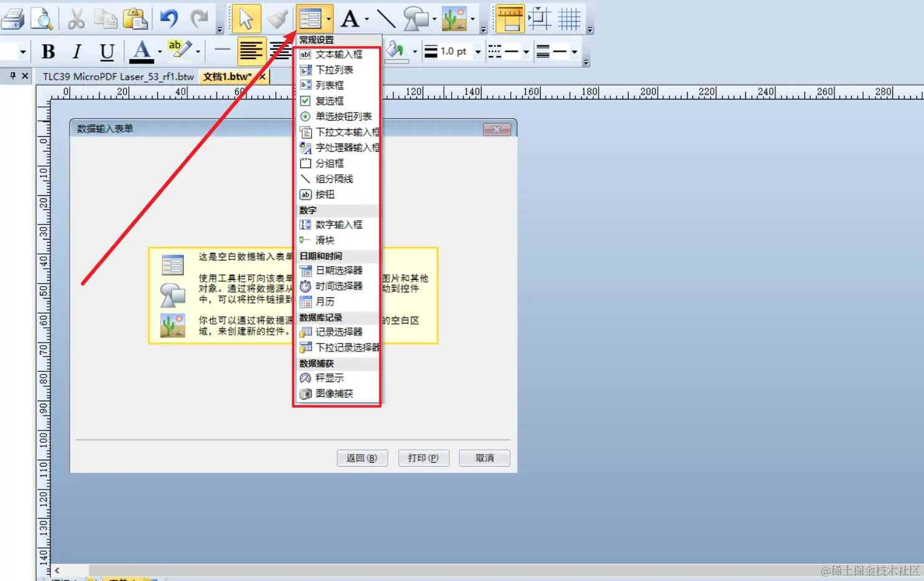Choose 分组框 from the menu

click(x=337, y=164)
